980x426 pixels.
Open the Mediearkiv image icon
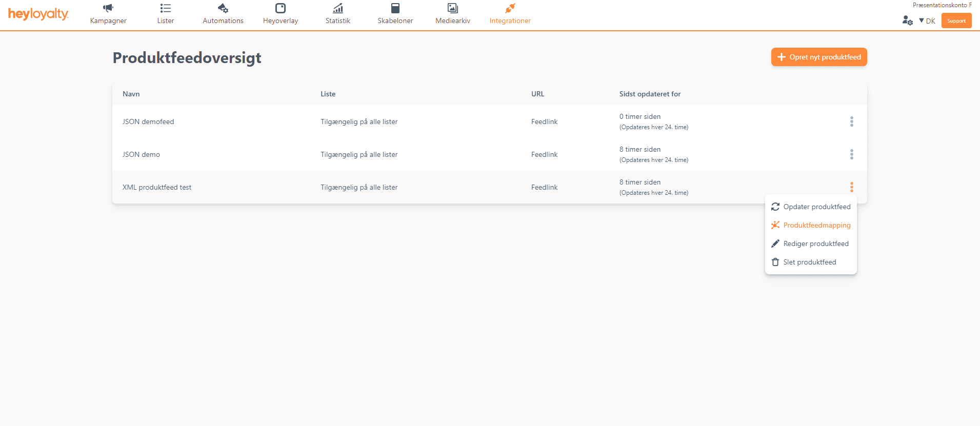[453, 8]
